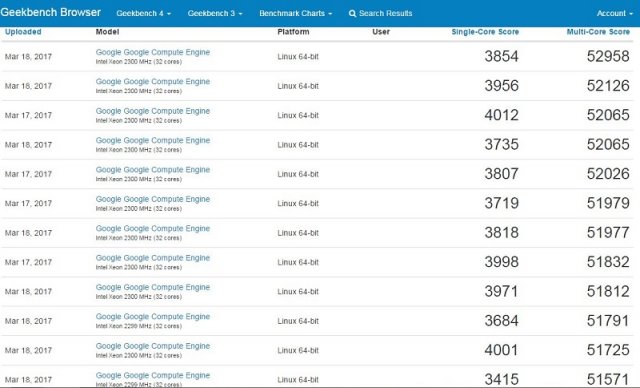Open result with single-core score 3735
This screenshot has width=640, height=388.
coord(153,140)
